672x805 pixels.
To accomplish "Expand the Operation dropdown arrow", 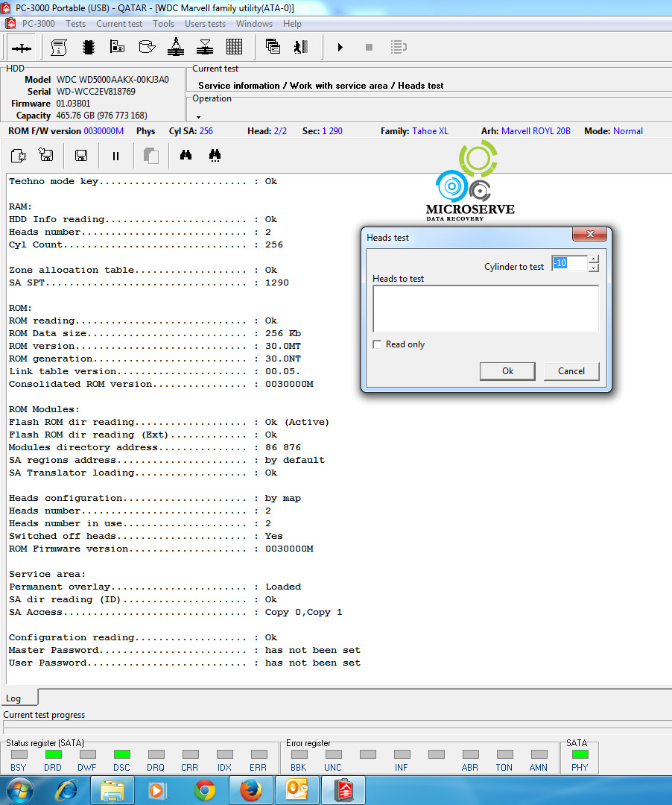I will tap(198, 117).
